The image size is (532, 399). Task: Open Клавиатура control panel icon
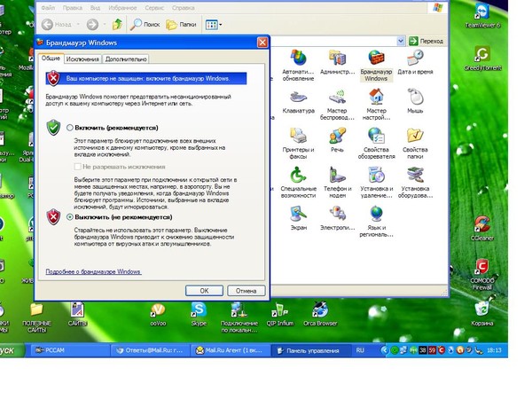pos(298,101)
